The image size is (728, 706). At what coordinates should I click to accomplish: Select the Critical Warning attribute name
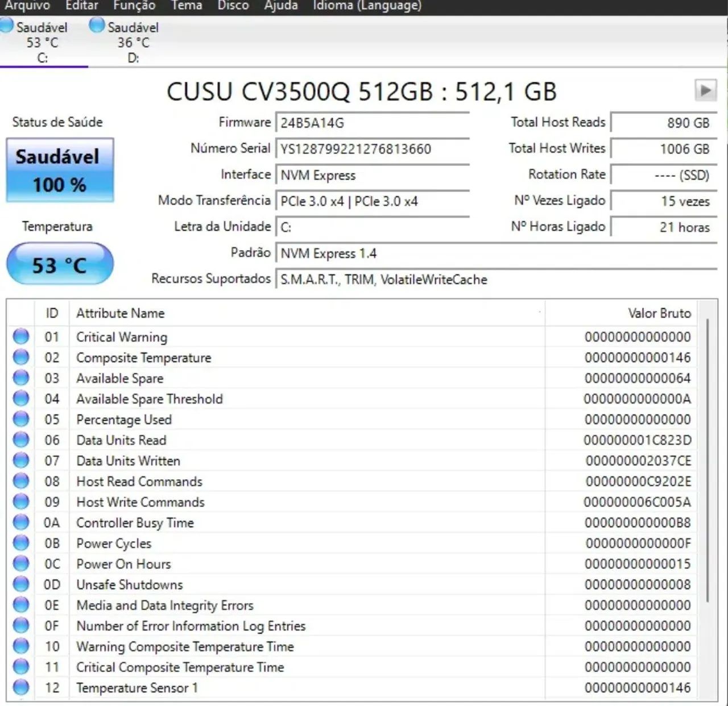122,337
